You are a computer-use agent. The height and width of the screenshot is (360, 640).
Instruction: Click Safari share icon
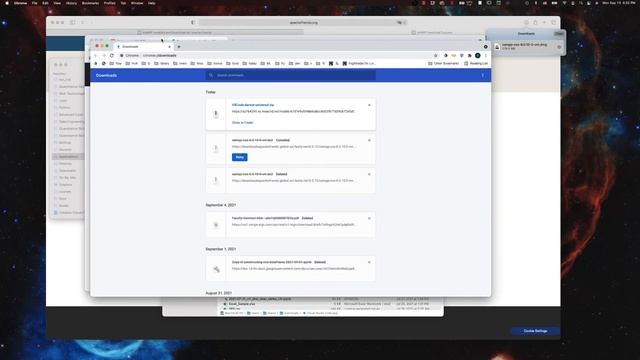[535, 22]
